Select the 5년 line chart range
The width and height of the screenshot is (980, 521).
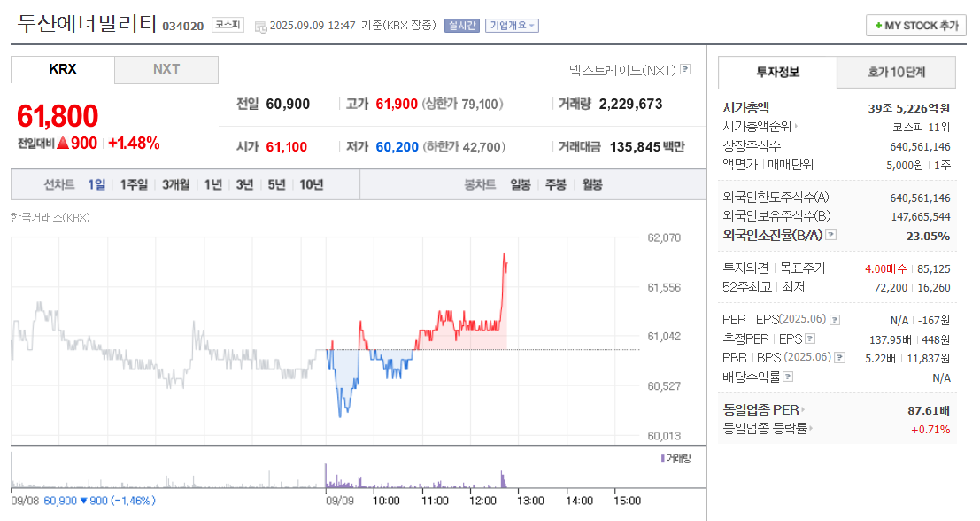(276, 184)
